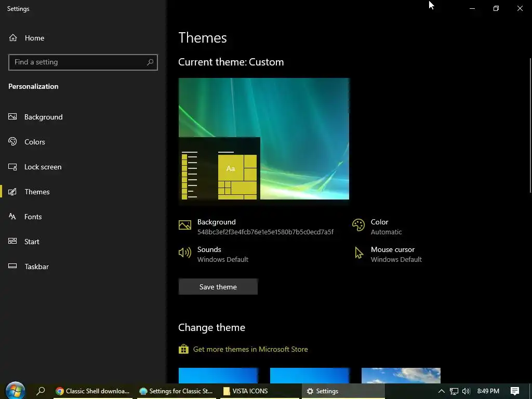The width and height of the screenshot is (532, 399).
Task: Click Background filename link under preview
Action: click(265, 232)
